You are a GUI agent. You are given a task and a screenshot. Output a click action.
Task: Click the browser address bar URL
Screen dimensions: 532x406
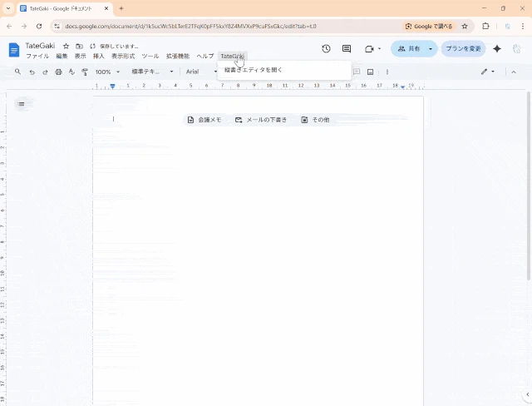point(190,26)
